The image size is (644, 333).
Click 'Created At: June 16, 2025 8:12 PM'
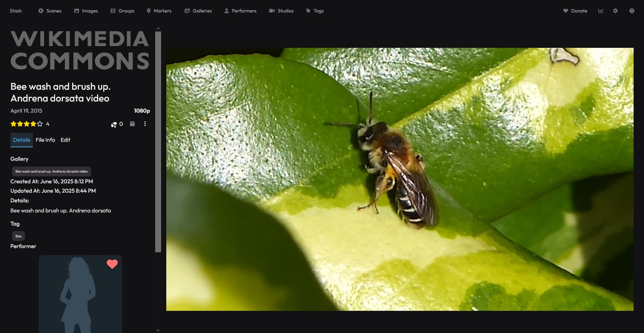(x=52, y=181)
